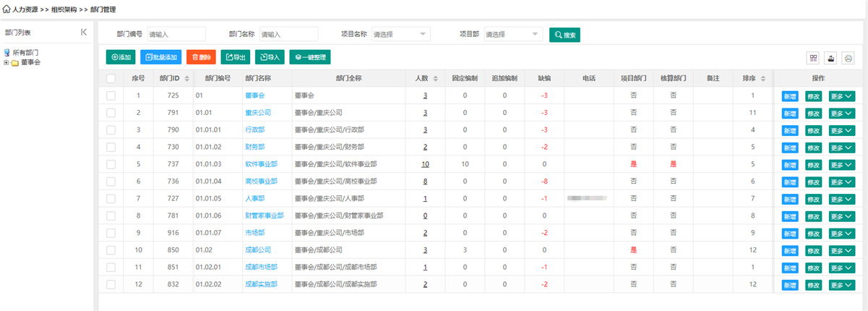
Task: Check the row 2 重庆公司 checkbox
Action: [x=111, y=113]
